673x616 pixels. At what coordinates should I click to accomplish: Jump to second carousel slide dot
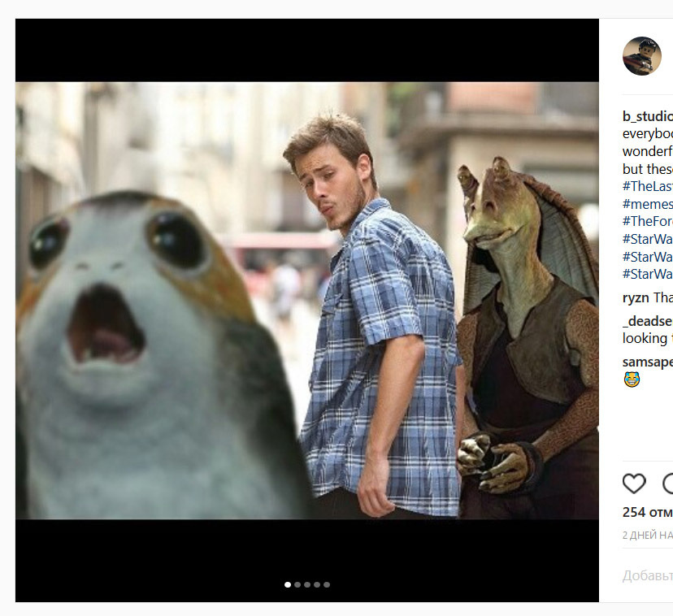pyautogui.click(x=297, y=584)
